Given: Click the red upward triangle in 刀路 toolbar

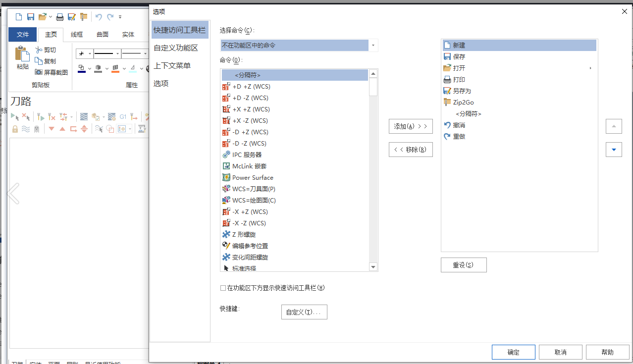Looking at the screenshot, I should [x=62, y=129].
